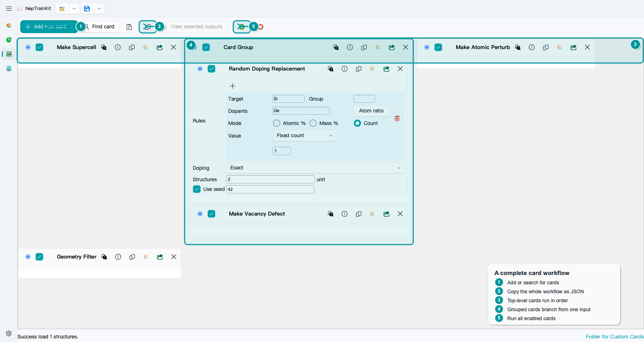The image size is (644, 342).
Task: Open help for Random Doping Replacement
Action: click(331, 69)
